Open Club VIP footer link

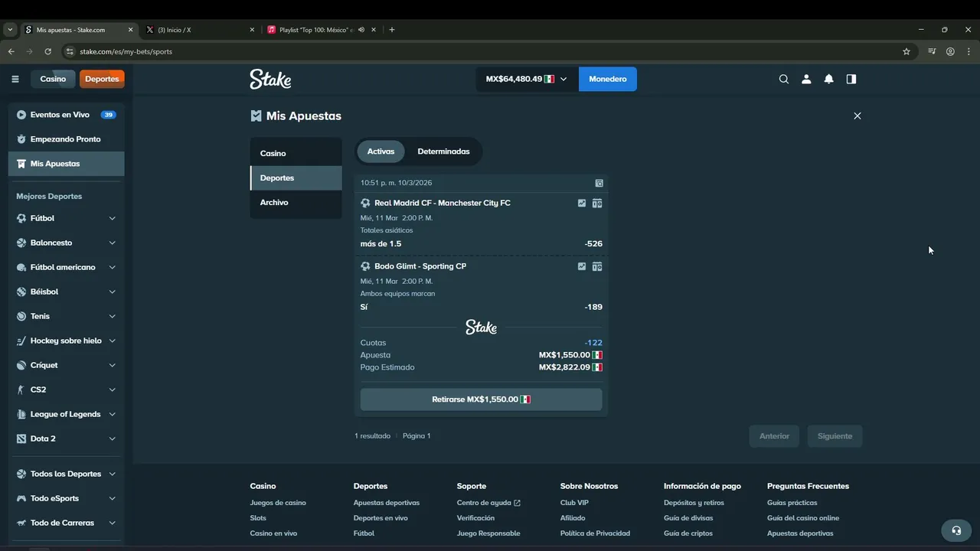pos(574,503)
